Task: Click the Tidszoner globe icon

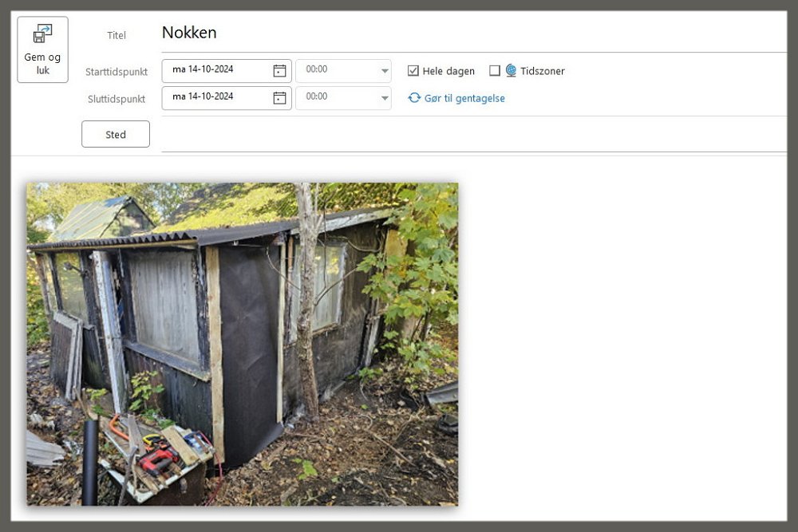Action: 511,71
